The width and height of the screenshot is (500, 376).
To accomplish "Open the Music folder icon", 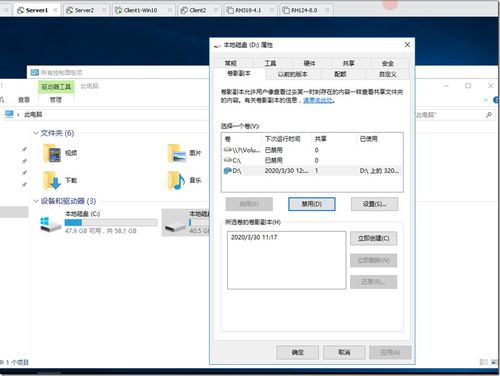I will pos(177,180).
